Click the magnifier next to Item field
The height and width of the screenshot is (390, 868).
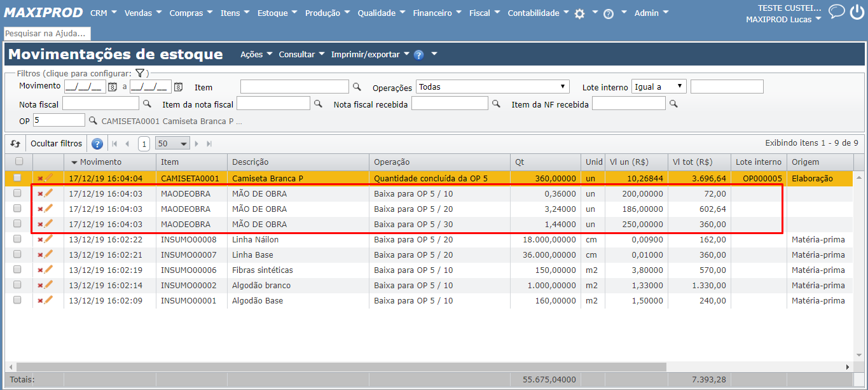[357, 87]
